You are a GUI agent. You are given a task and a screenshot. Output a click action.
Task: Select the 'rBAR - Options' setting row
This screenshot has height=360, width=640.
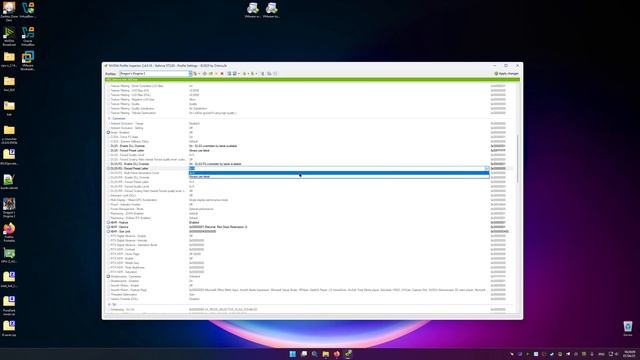click(310, 227)
